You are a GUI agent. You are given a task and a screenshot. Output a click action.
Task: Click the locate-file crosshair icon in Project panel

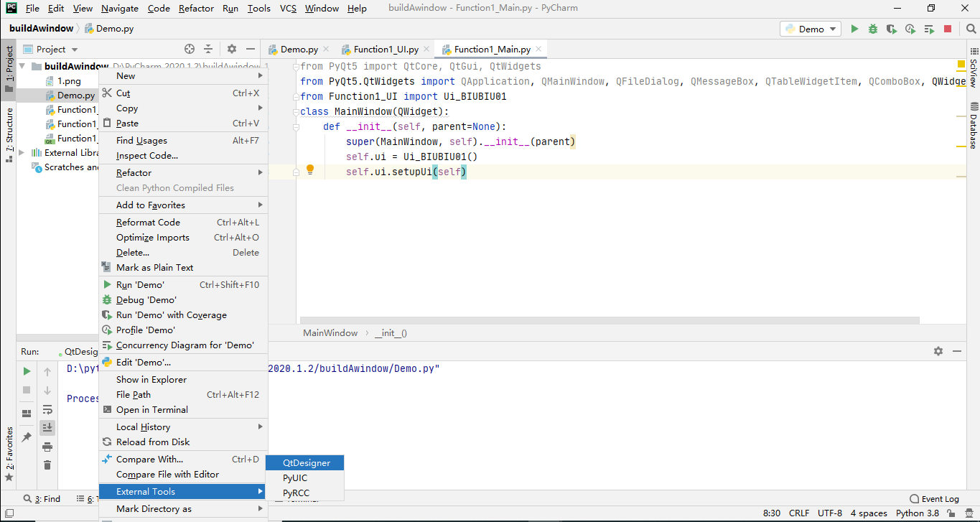pyautogui.click(x=190, y=49)
